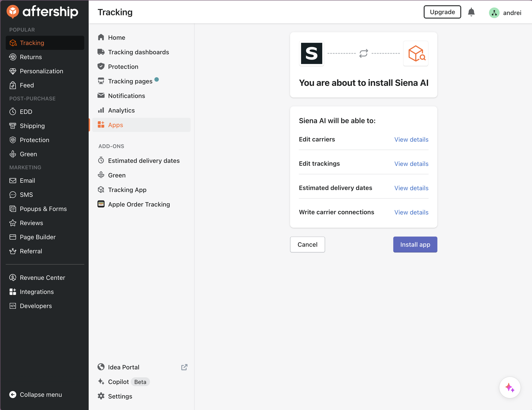Open Returns in the sidebar
This screenshot has width=532, height=410.
45,57
